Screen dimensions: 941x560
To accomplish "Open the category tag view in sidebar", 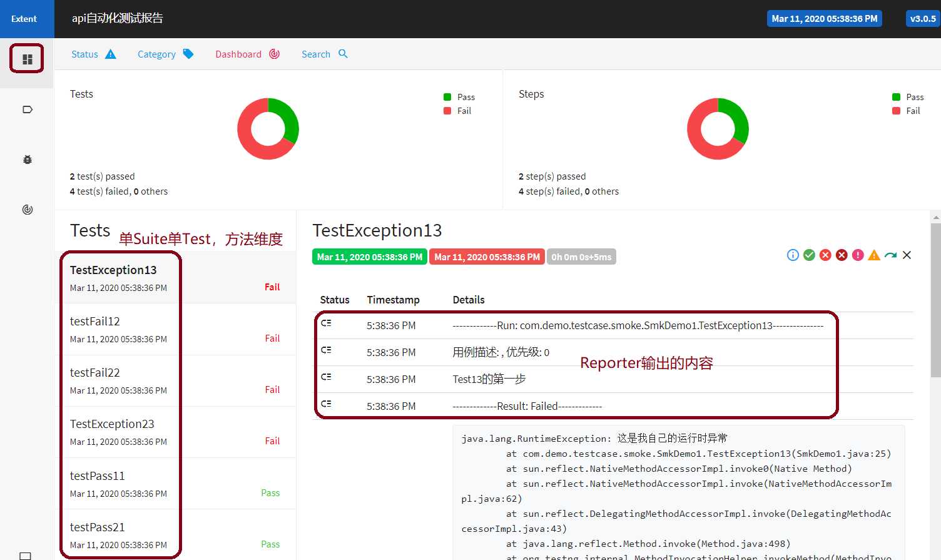I will click(x=27, y=109).
